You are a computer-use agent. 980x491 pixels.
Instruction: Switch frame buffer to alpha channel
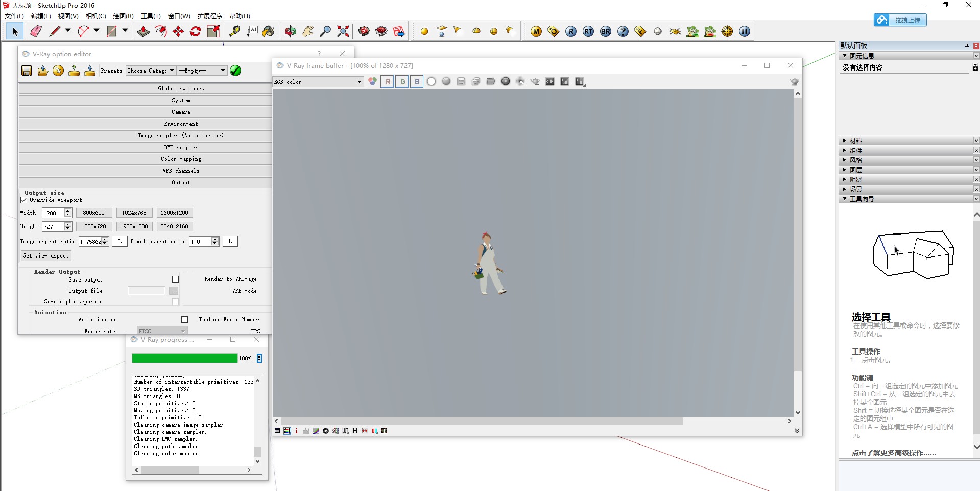pyautogui.click(x=432, y=81)
